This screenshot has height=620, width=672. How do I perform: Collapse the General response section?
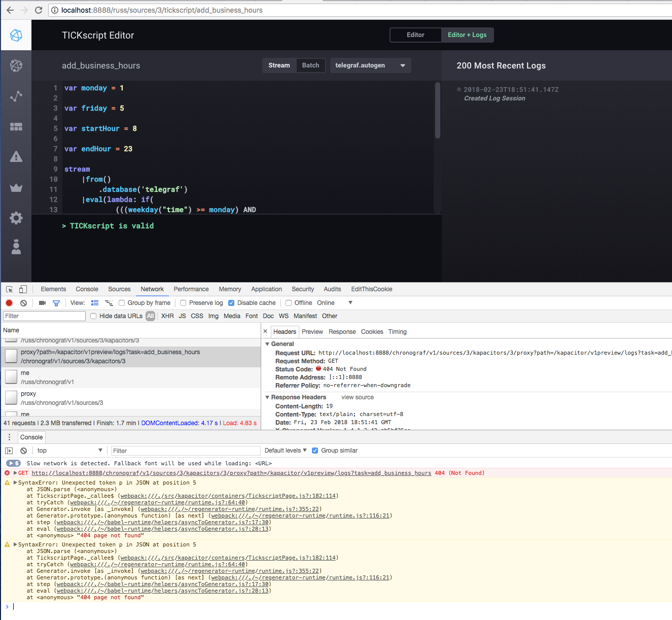[268, 343]
